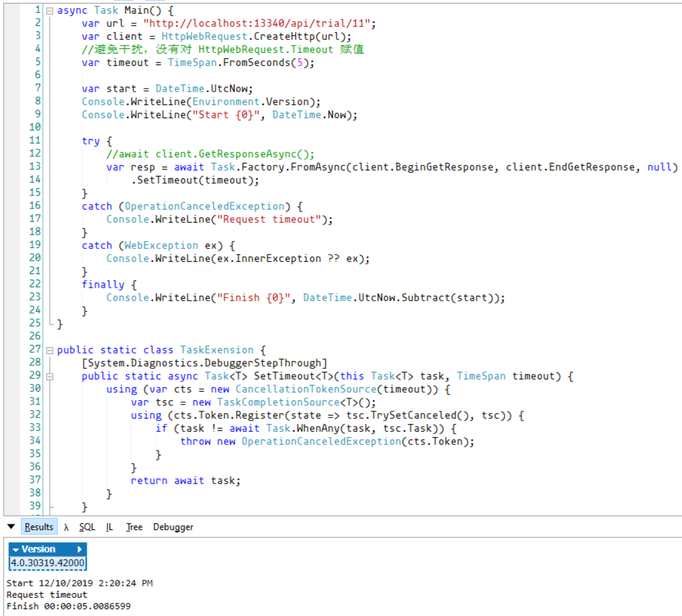Viewport: 682px width, 616px height.
Task: Click the DebuggerStepThrough attribute on line 28
Action: (x=204, y=363)
